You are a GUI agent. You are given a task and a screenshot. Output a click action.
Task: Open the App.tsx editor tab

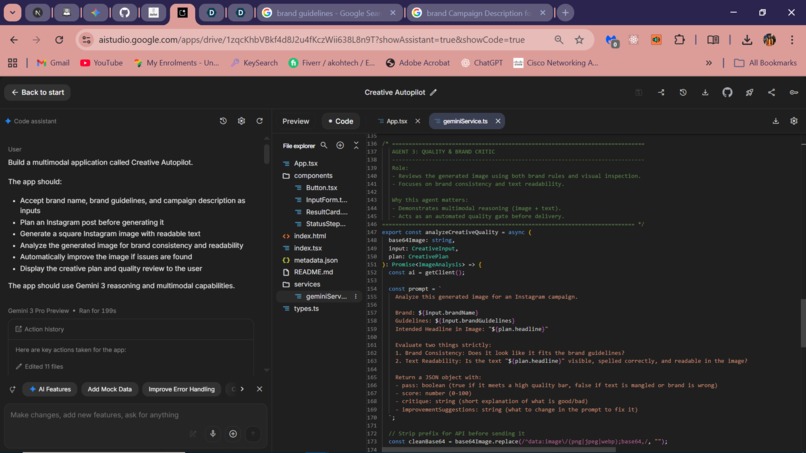(396, 121)
